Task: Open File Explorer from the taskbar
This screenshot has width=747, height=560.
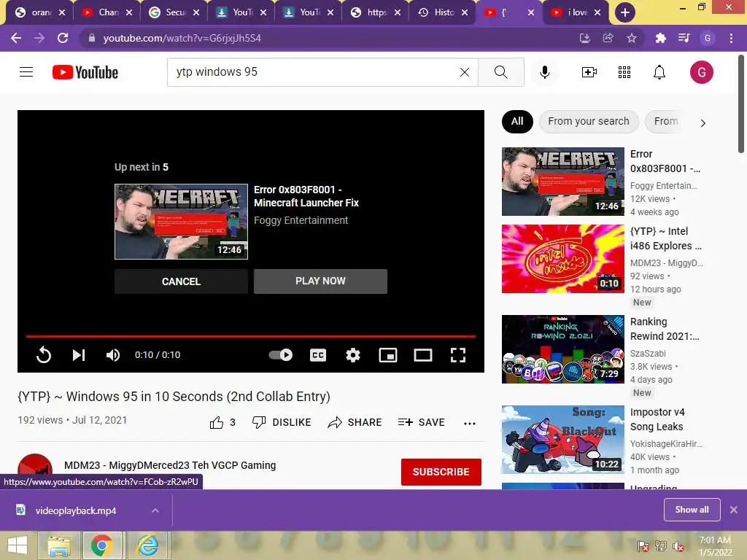Action: tap(58, 545)
